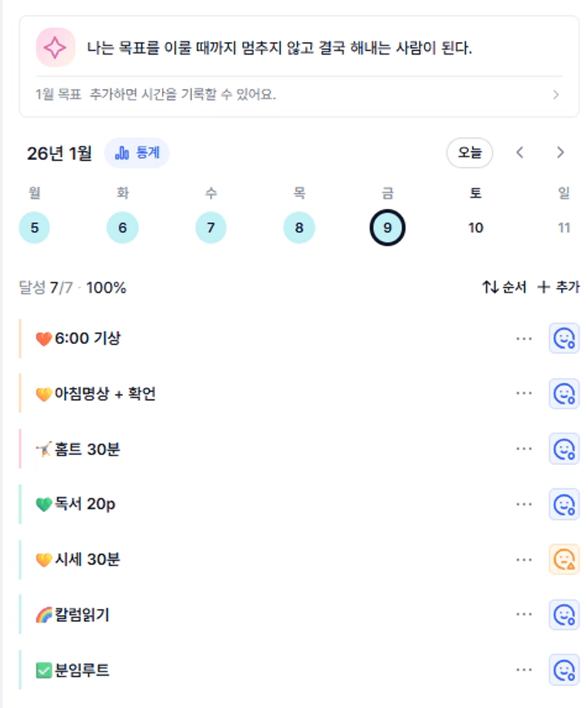Open the 통계 statistics view

point(137,153)
